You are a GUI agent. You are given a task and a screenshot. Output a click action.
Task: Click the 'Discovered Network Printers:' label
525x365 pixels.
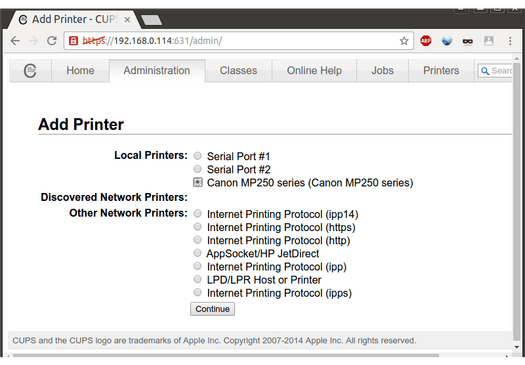click(114, 197)
